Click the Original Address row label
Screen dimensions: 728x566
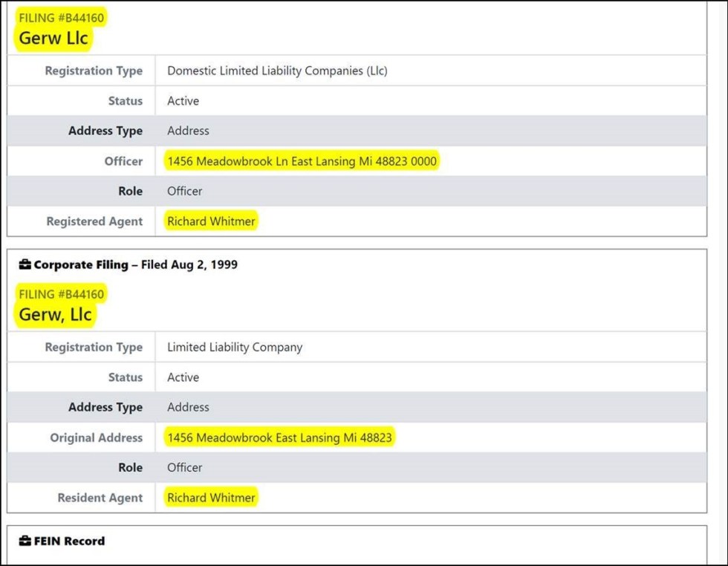click(96, 437)
